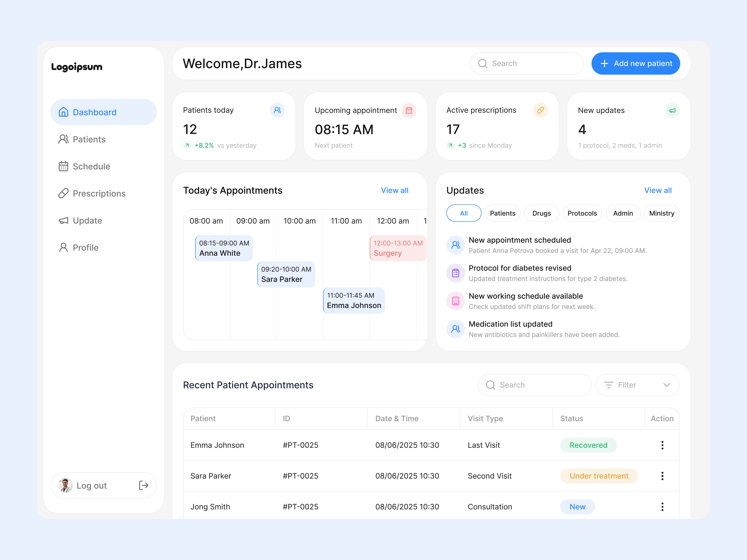Select the Ministry updates filter
The width and height of the screenshot is (747, 560).
tap(662, 213)
